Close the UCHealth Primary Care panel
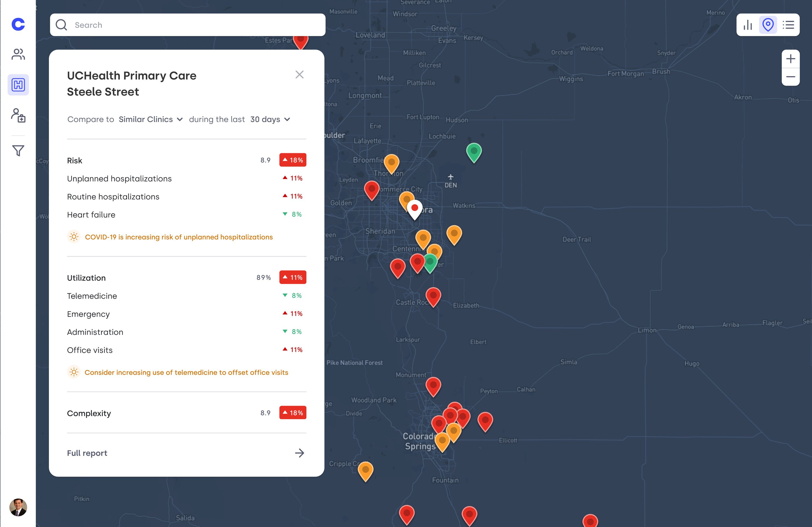Image resolution: width=812 pixels, height=527 pixels. click(x=299, y=75)
